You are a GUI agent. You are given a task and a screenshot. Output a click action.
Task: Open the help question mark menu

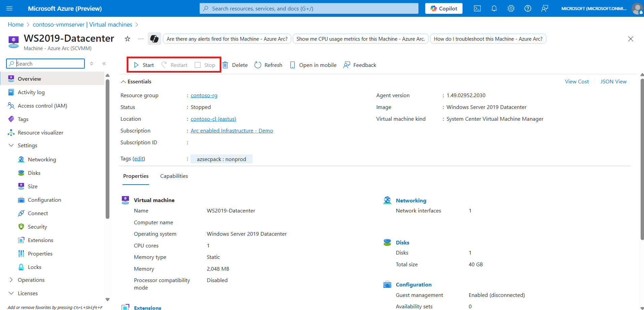click(528, 8)
